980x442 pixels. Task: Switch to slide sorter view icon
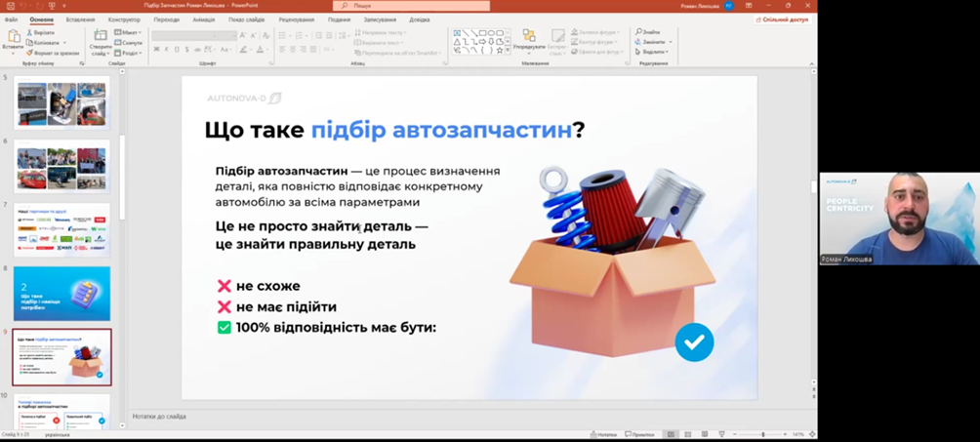click(x=686, y=434)
